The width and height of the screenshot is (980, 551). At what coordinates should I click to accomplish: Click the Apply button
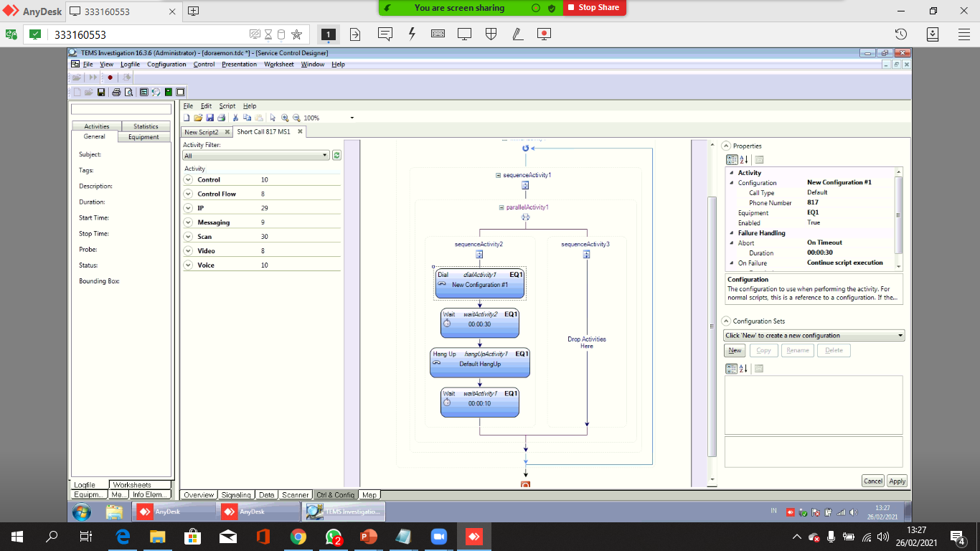(x=897, y=481)
